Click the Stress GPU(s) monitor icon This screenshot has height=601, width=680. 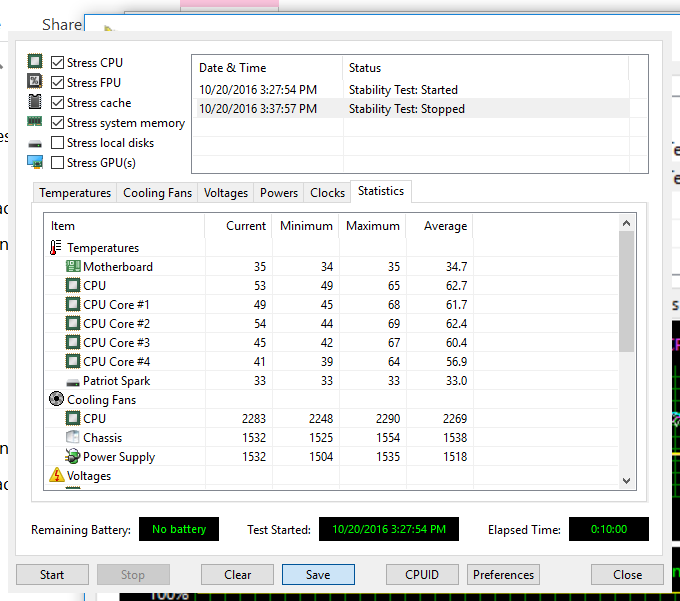[x=35, y=162]
